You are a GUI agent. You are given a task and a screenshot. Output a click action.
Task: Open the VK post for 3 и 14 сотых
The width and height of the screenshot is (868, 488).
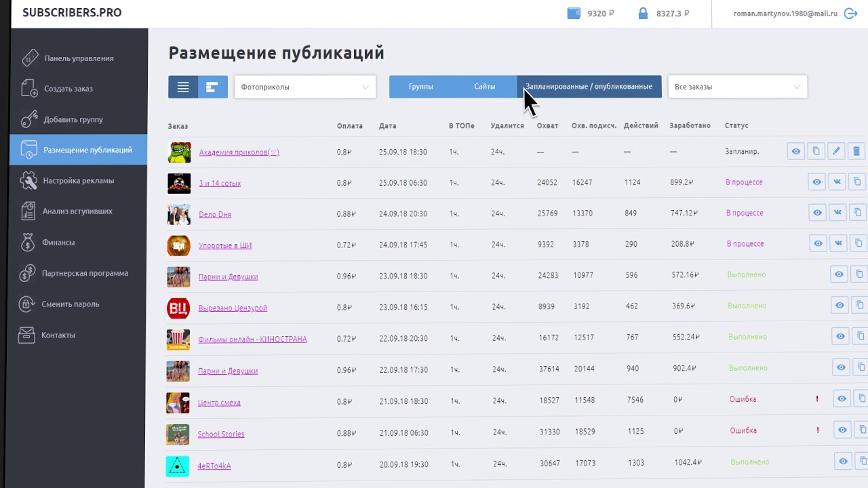click(x=837, y=182)
